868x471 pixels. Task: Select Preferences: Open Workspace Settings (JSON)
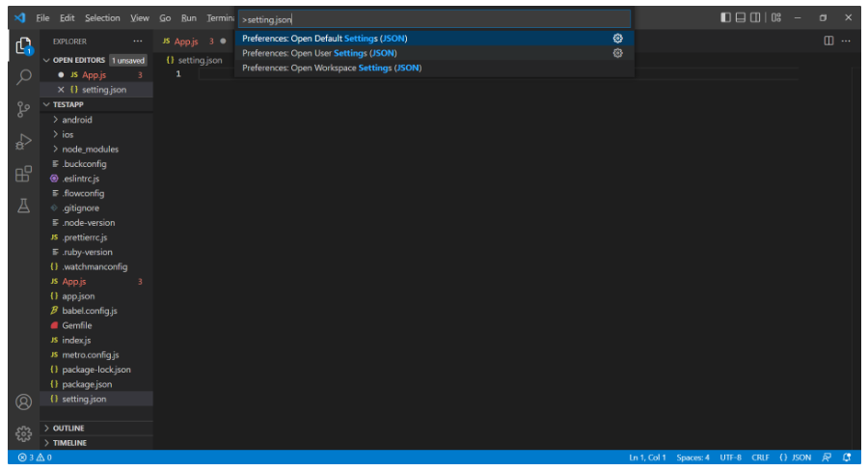434,69
